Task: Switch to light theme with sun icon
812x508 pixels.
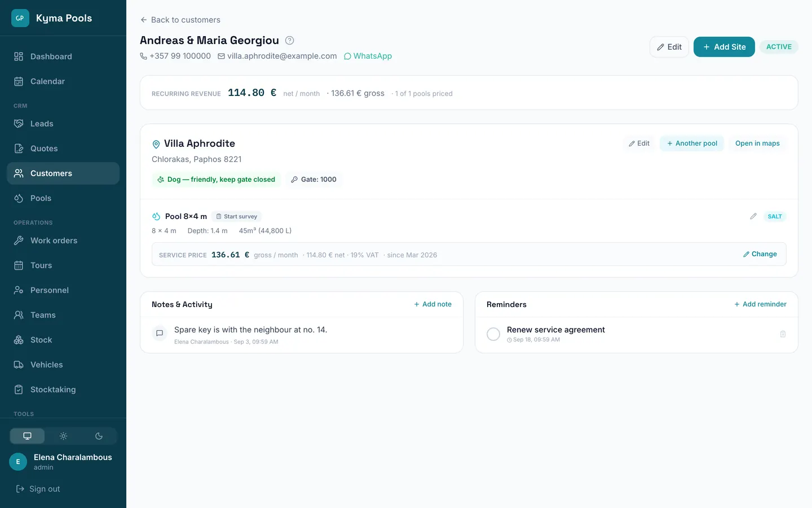Action: click(63, 436)
